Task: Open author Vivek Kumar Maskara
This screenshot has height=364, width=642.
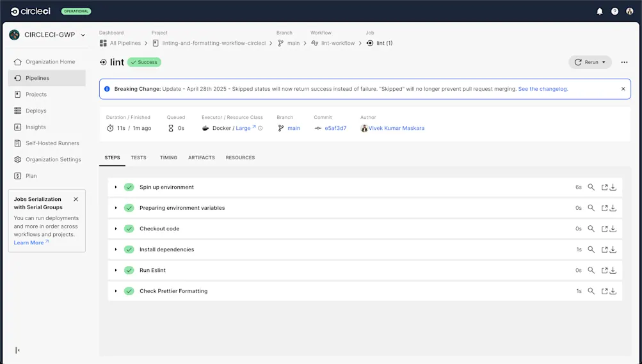Action: click(396, 128)
